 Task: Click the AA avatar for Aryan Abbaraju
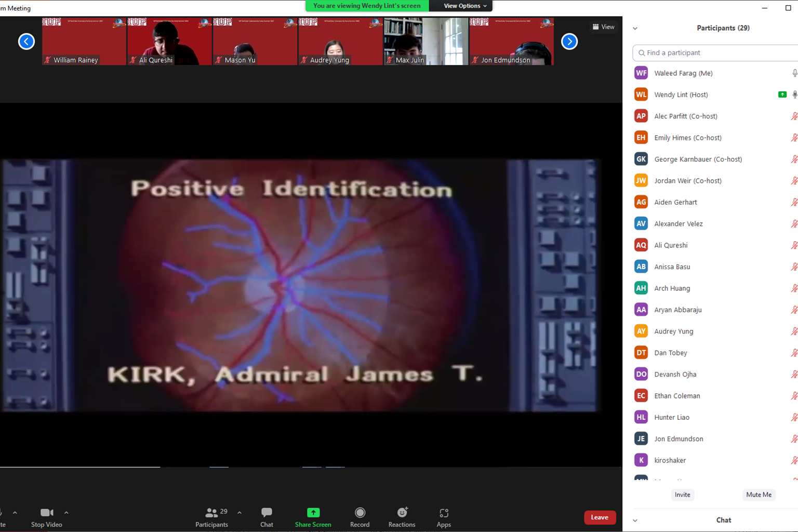(x=641, y=310)
